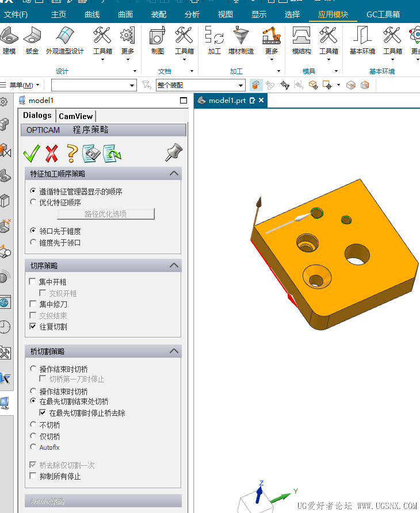Switch to the 主页 ribbon tab

[59, 14]
